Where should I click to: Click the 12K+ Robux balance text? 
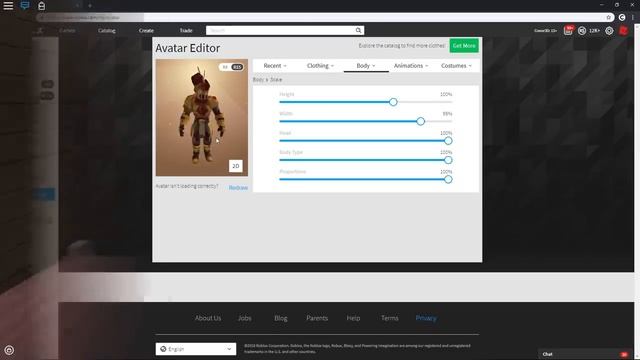594,31
